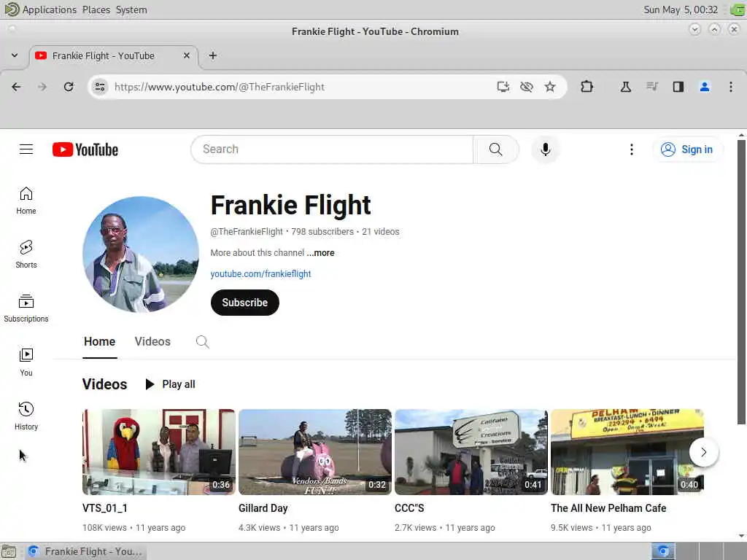Viewport: 747px width, 560px height.
Task: Subscribe to Frankie Flight channel
Action: 245,303
